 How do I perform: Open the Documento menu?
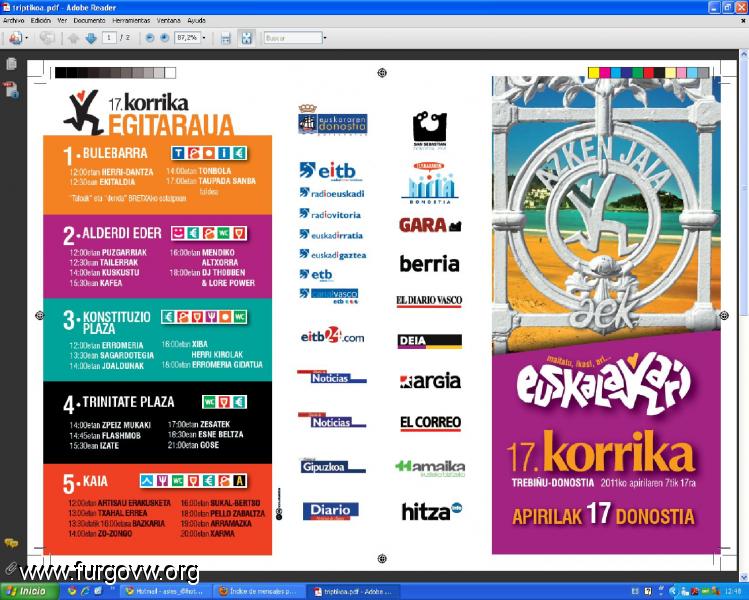tap(89, 21)
